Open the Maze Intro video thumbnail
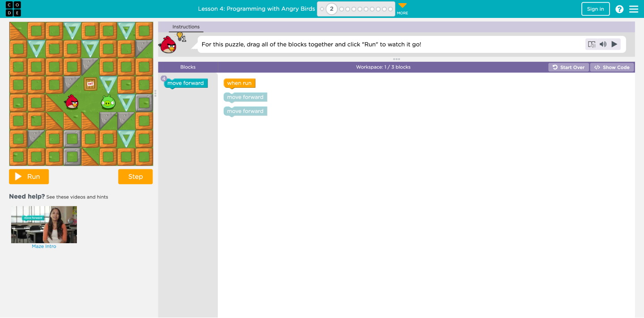644x318 pixels. point(44,224)
